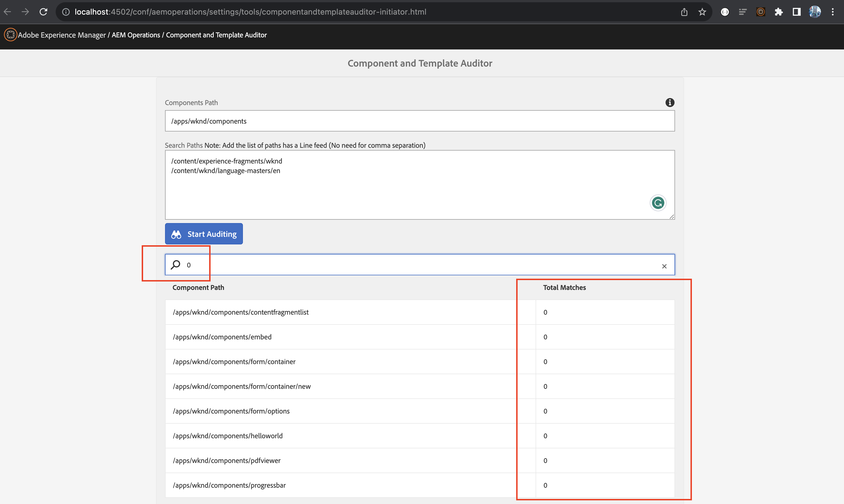
Task: Click the Total Matches value for embed
Action: [545, 337]
